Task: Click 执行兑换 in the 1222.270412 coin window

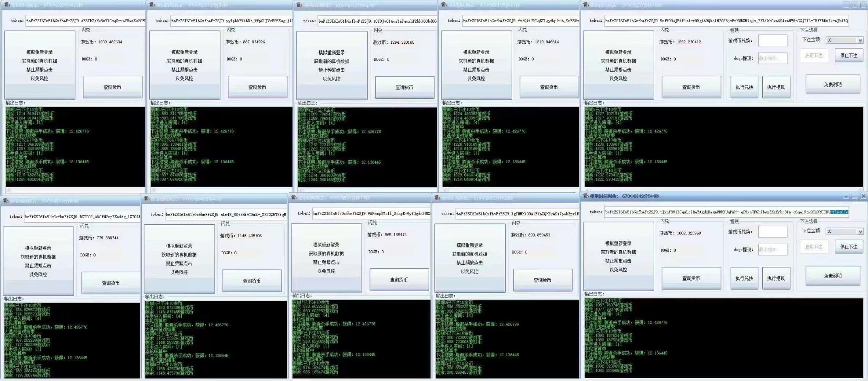Action: click(x=744, y=87)
